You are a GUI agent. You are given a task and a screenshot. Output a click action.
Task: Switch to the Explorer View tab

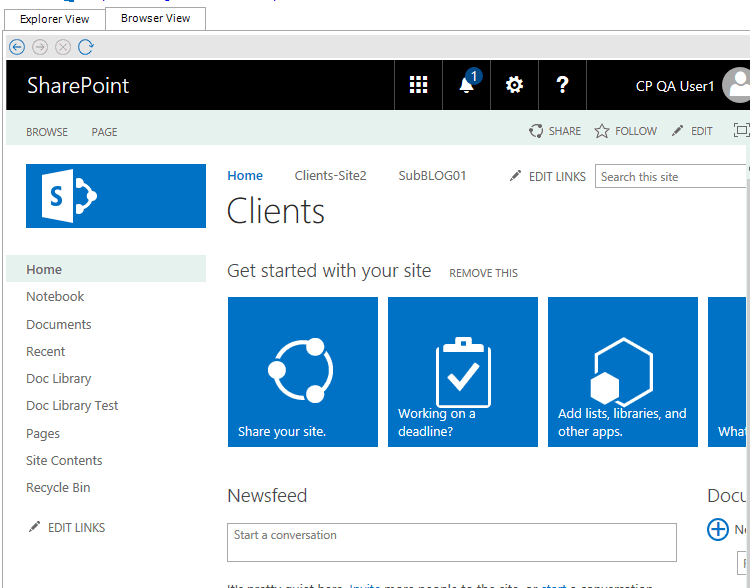pos(55,19)
